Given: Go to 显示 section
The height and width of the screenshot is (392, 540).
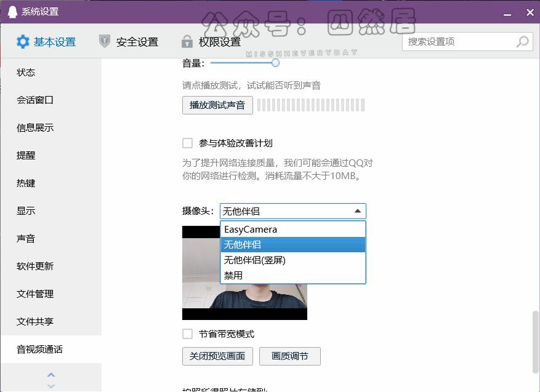Looking at the screenshot, I should pos(51,211).
